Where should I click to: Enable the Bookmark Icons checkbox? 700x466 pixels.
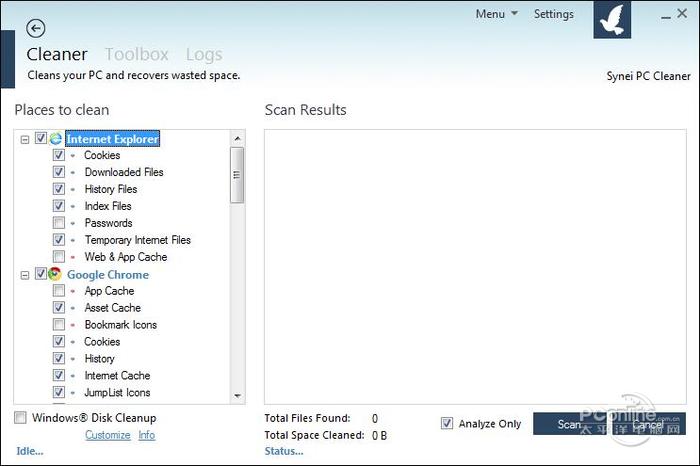[58, 325]
